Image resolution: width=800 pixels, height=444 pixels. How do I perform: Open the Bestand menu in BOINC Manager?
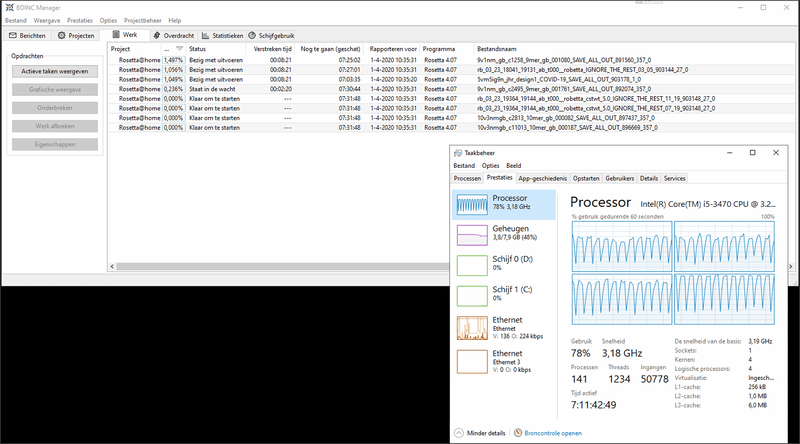coord(16,20)
